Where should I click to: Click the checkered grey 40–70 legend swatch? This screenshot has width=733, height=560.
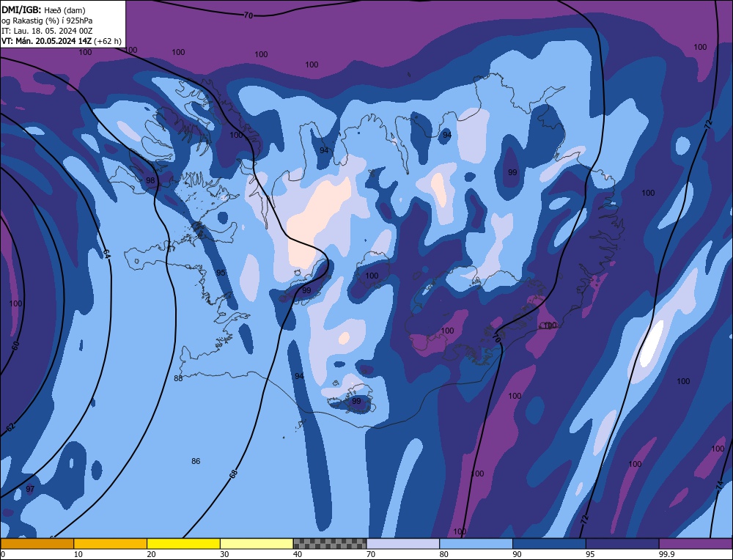click(330, 544)
